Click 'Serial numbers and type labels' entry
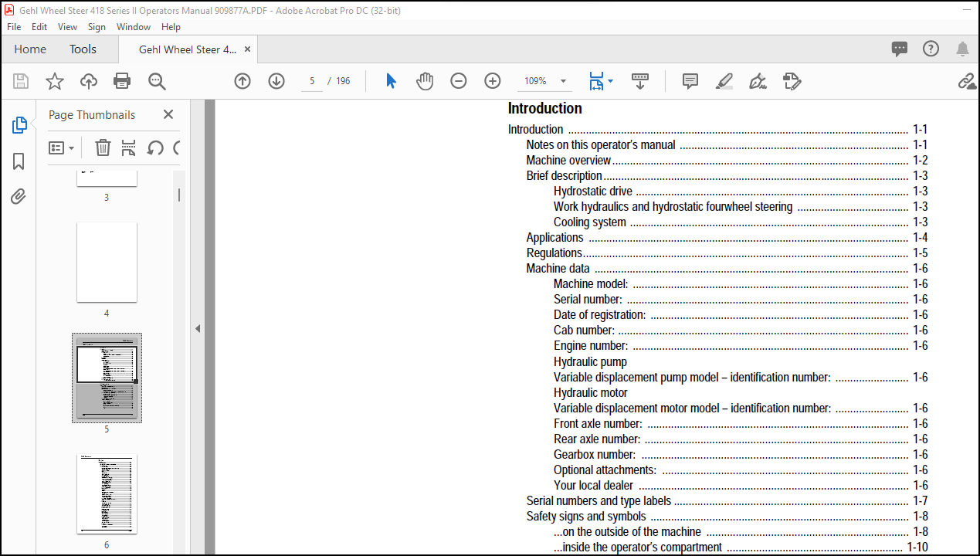This screenshot has width=980, height=556. click(x=599, y=500)
